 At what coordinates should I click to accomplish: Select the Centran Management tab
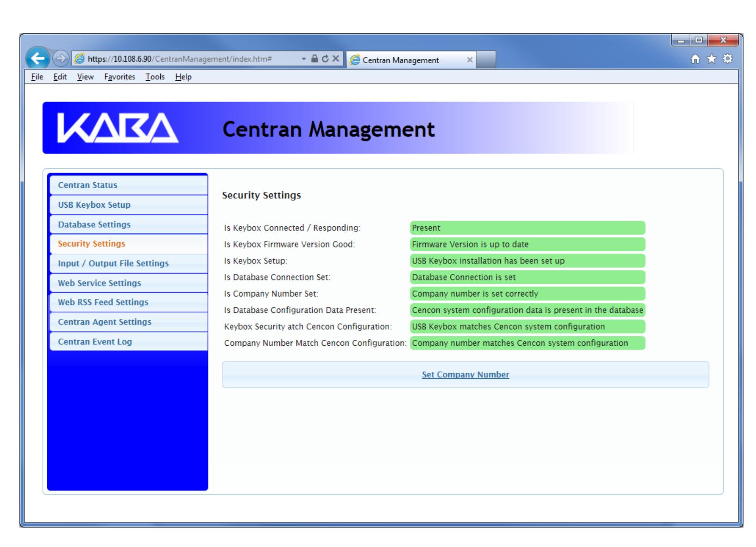tap(411, 60)
